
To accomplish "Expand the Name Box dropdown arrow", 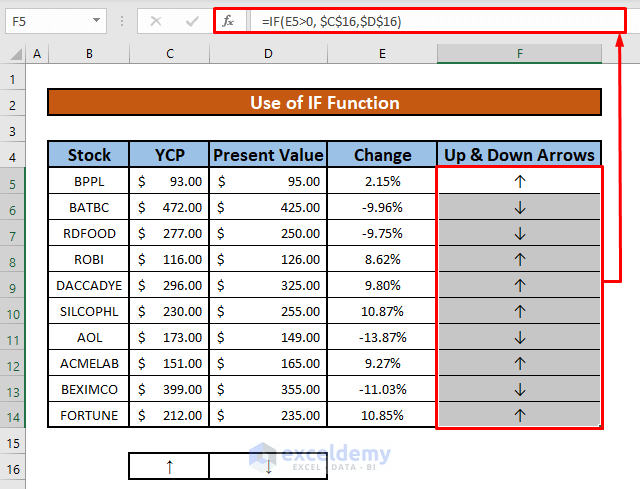I will click(x=97, y=21).
